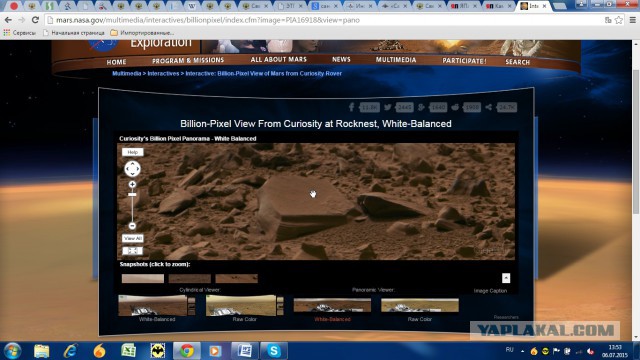
Task: Click the address bar URL field
Action: click(x=322, y=20)
